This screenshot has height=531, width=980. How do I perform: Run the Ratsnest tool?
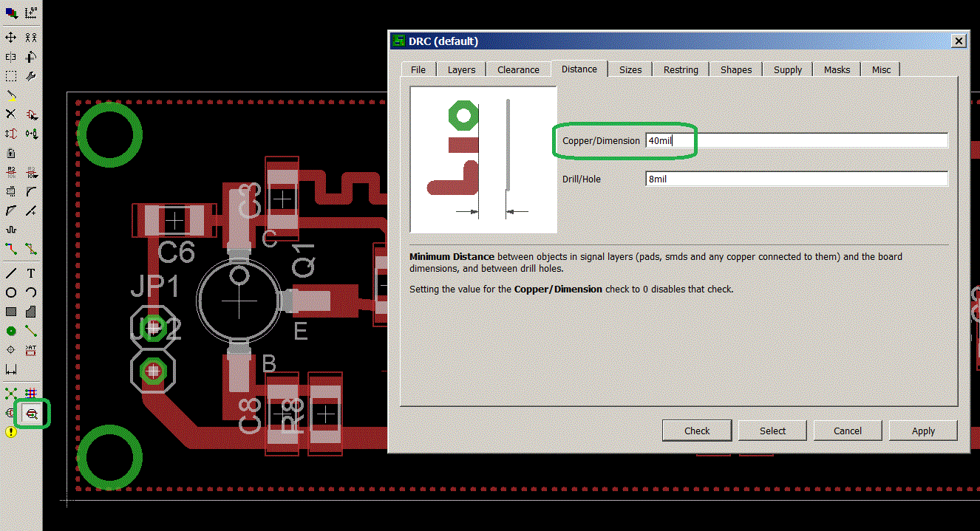[11, 394]
